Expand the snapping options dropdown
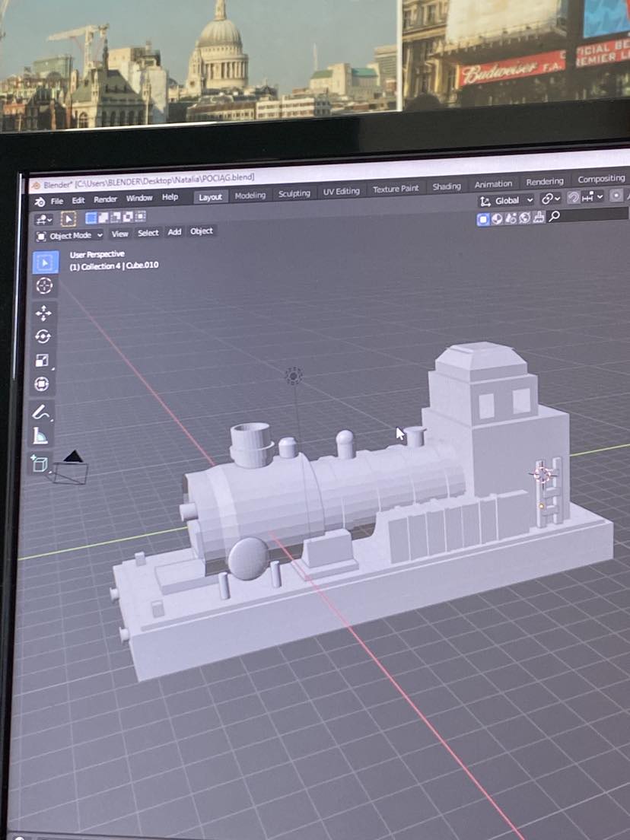 (593, 196)
